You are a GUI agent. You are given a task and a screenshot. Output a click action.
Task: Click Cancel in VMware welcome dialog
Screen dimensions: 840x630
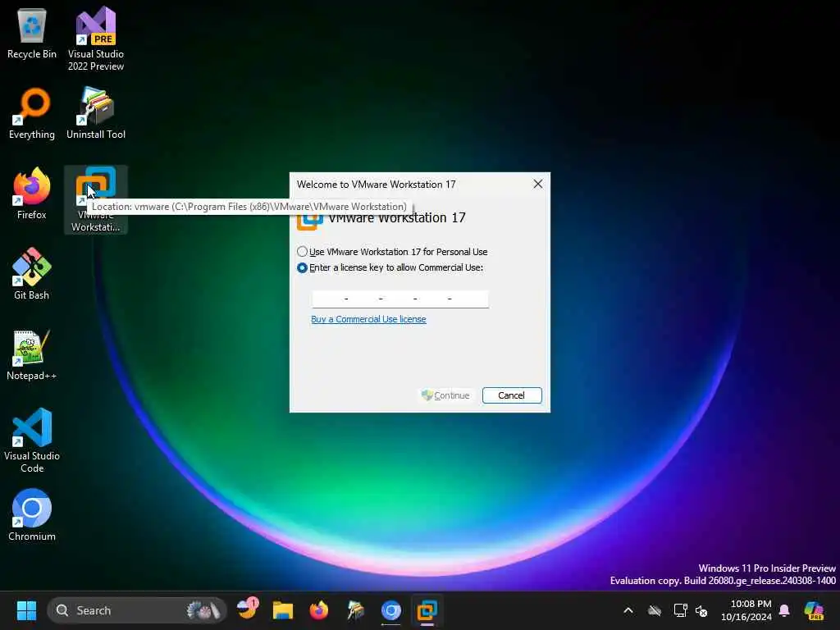512,395
